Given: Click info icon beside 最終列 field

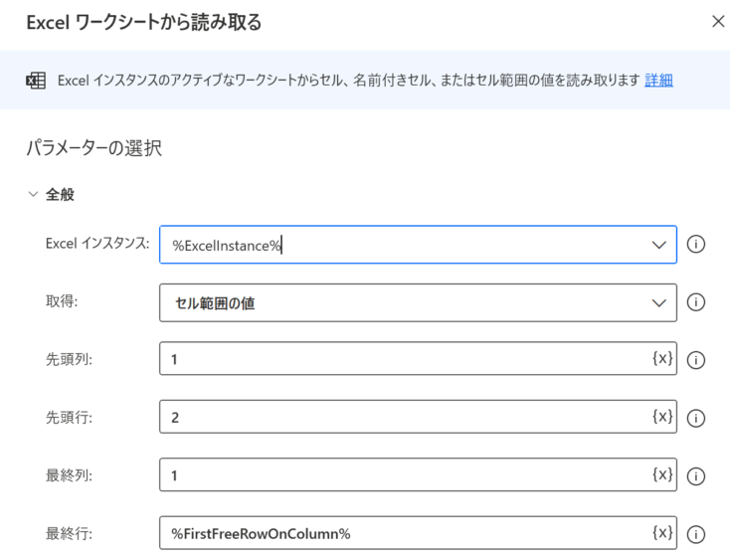Looking at the screenshot, I should click(x=695, y=476).
